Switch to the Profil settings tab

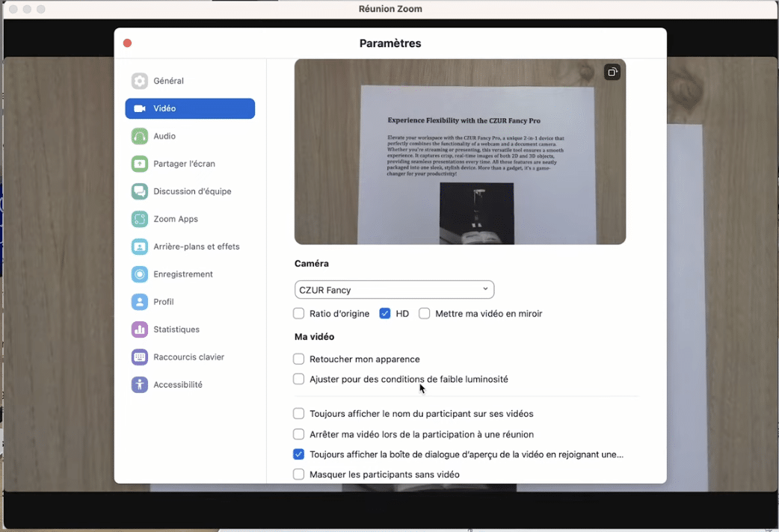tap(163, 302)
